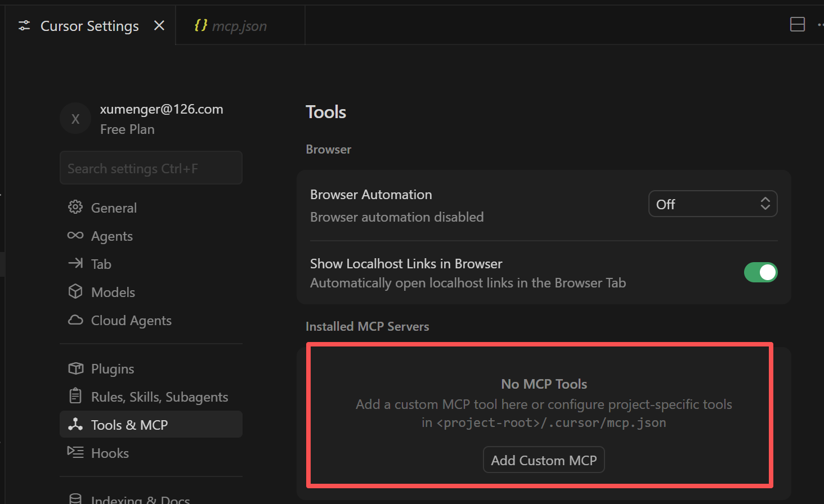Toggle Show Localhost Links in Browser switch

point(760,272)
